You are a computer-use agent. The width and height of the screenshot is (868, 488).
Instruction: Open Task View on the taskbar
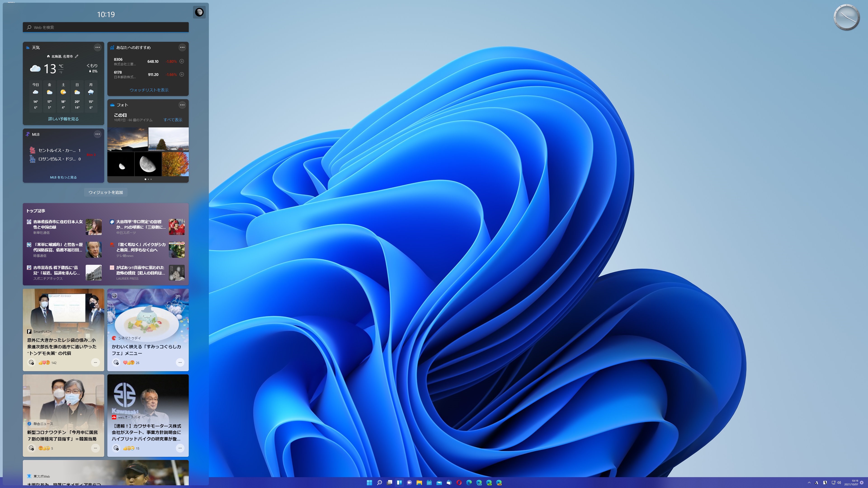coord(389,483)
